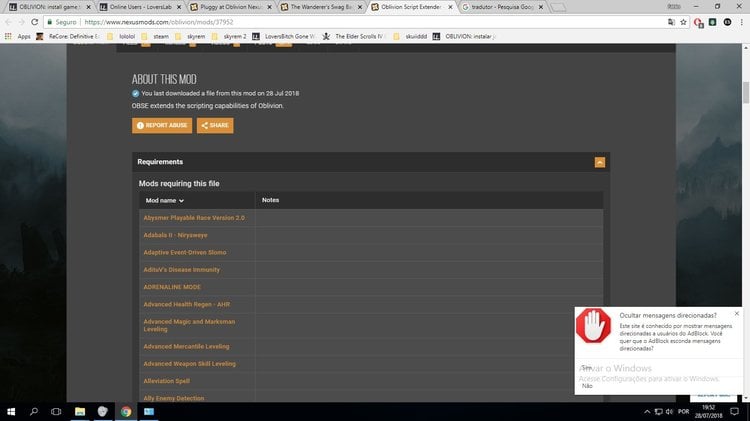
Task: Open Advanced Mercantile Leveling link
Action: pyautogui.click(x=186, y=346)
